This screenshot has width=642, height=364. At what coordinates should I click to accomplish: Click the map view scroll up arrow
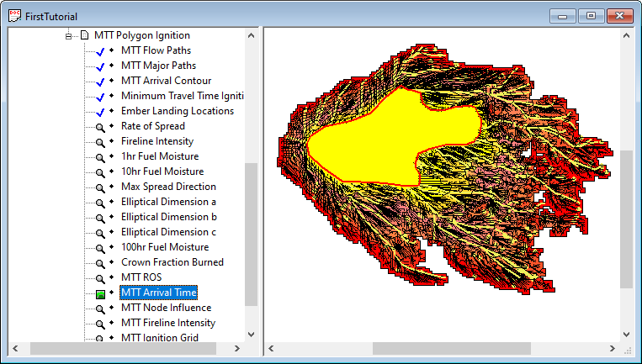point(627,35)
